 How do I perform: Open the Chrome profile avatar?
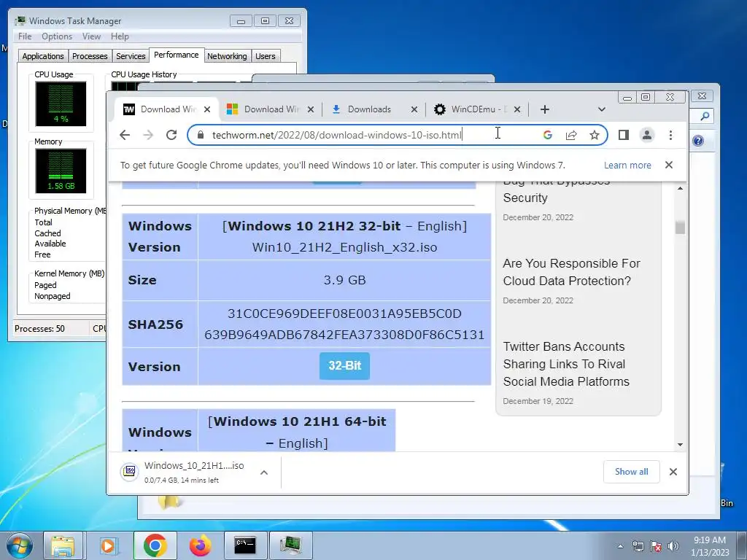point(647,135)
